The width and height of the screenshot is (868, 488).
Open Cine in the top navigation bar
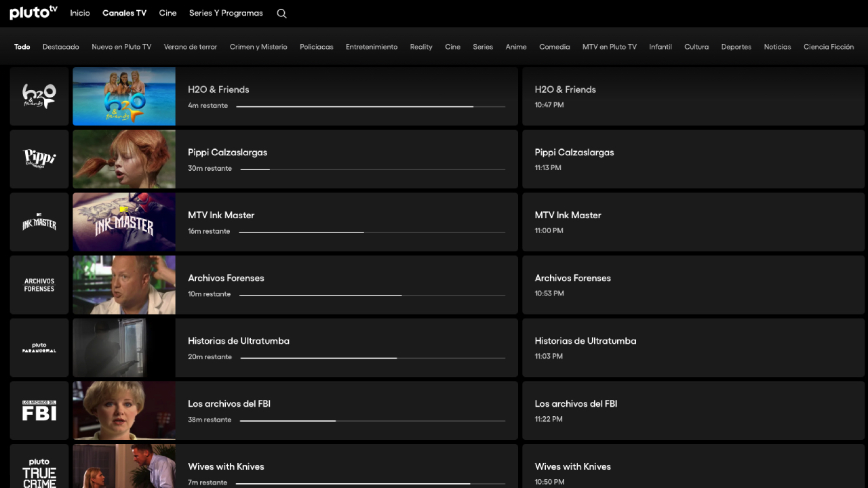pyautogui.click(x=167, y=13)
